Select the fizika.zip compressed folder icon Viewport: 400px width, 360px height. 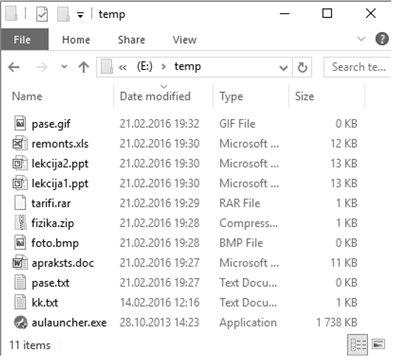[x=20, y=223]
